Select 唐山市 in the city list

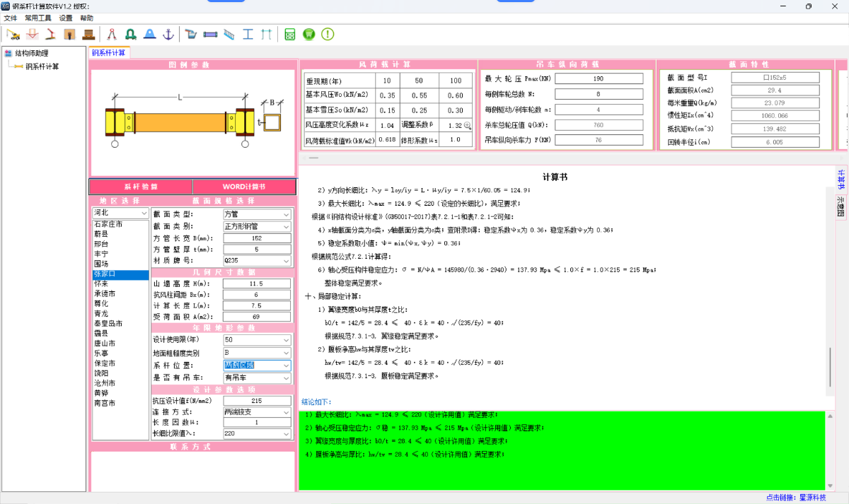[120, 343]
